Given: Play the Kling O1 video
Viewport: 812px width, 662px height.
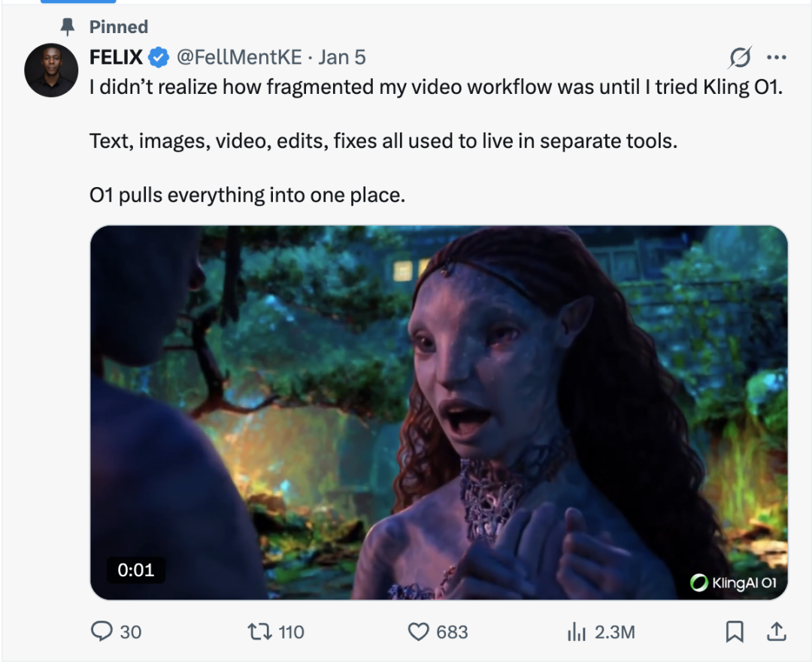Looking at the screenshot, I should point(438,413).
